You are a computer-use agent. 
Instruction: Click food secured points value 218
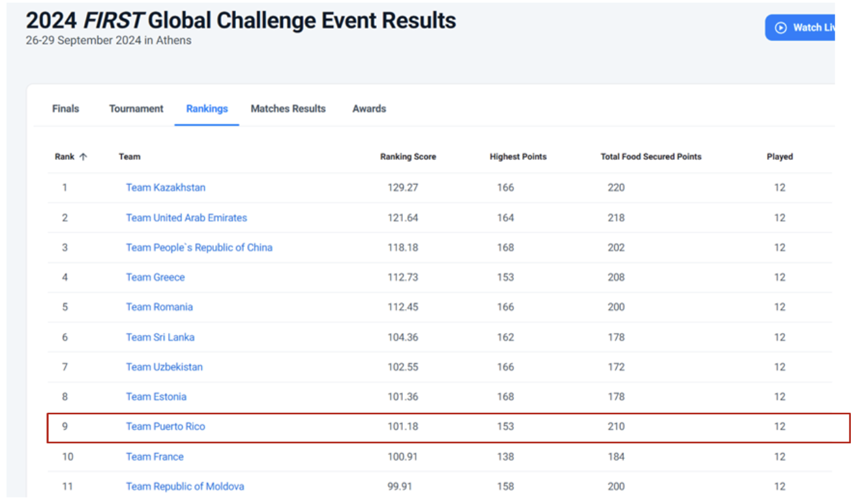click(616, 218)
